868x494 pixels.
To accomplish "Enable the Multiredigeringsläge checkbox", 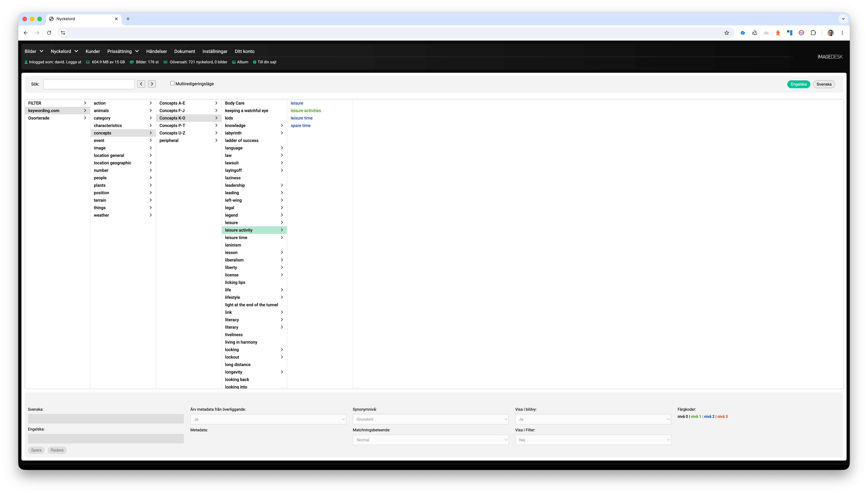I will coord(172,83).
